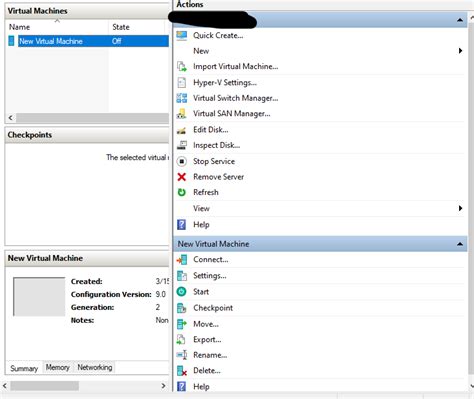Image resolution: width=474 pixels, height=399 pixels.
Task: Click Stop Service action
Action: [214, 161]
